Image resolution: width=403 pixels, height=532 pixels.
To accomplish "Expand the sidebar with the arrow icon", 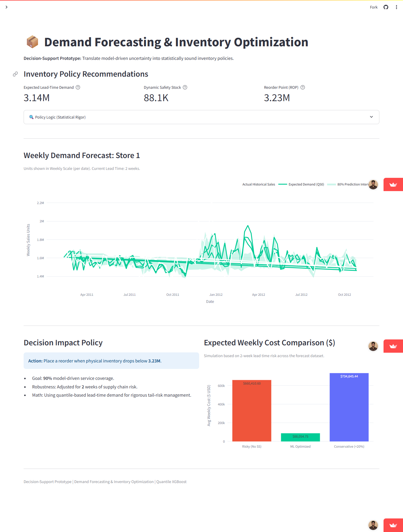I will pyautogui.click(x=6, y=7).
